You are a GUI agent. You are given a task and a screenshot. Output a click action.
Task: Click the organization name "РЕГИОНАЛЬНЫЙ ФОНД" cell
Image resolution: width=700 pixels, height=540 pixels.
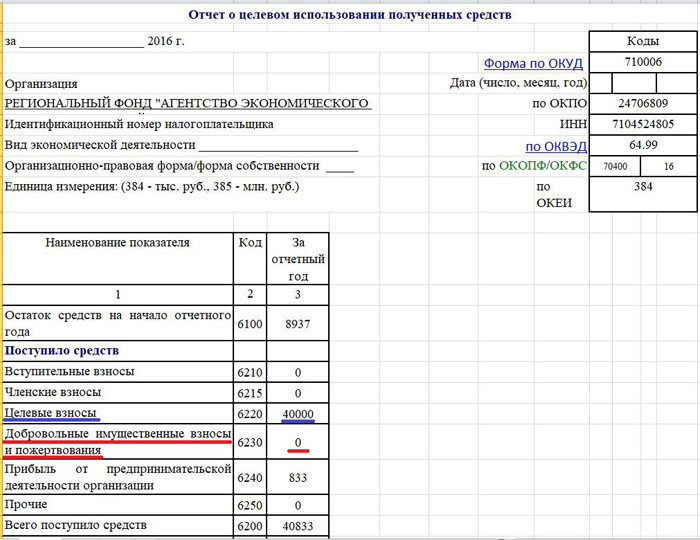(x=188, y=104)
